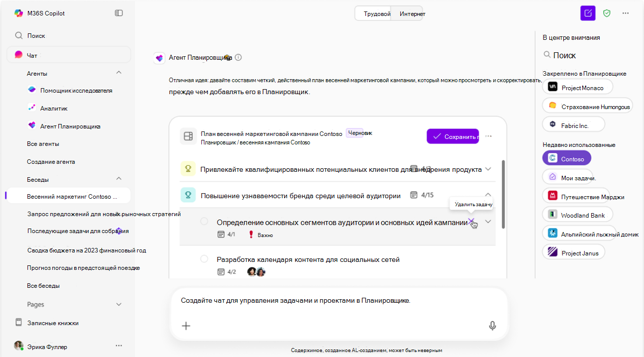Expand task Определение основных сегментов chevron
Screen dimensions: 644x357
[x=488, y=222]
